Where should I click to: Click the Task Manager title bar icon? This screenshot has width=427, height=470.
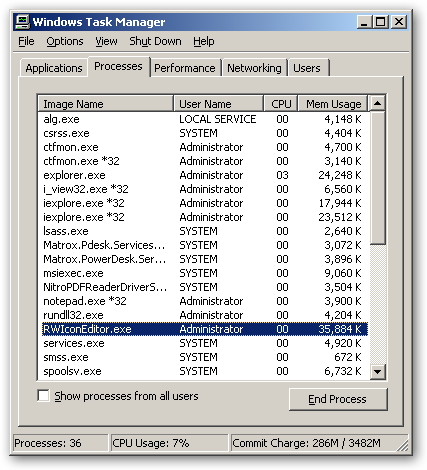pos(22,22)
